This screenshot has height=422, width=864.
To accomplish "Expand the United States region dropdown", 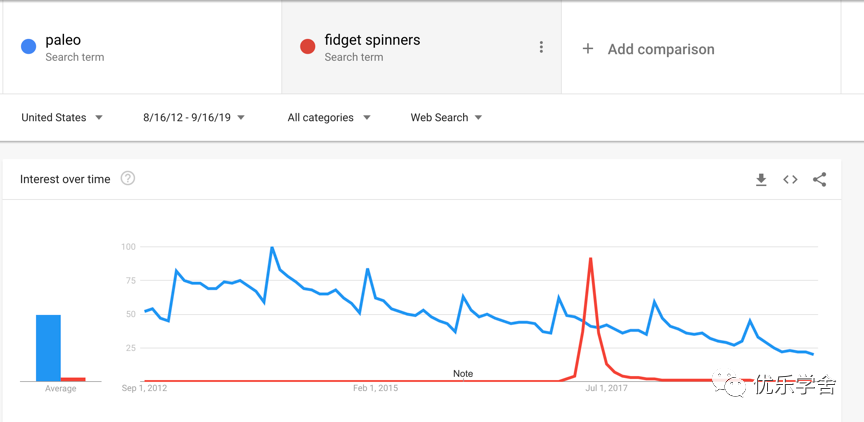I will click(62, 117).
